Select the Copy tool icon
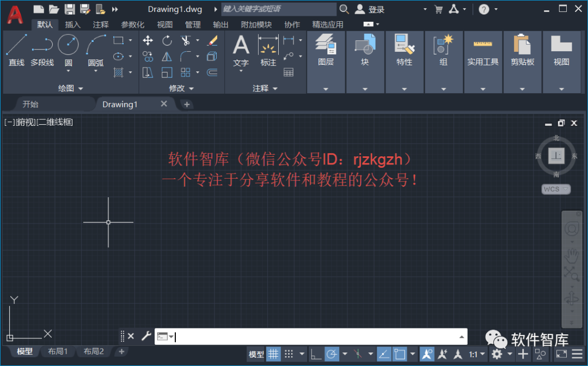The height and width of the screenshot is (366, 588). point(148,56)
